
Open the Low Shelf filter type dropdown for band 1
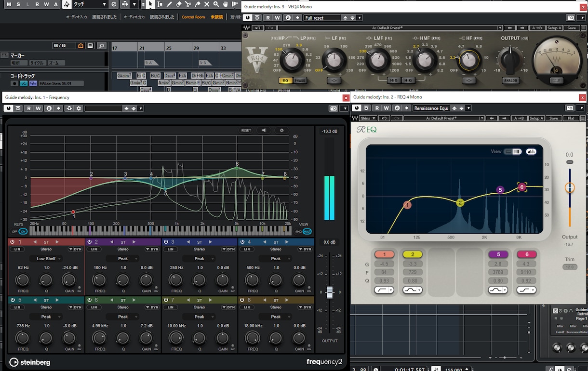click(x=46, y=259)
